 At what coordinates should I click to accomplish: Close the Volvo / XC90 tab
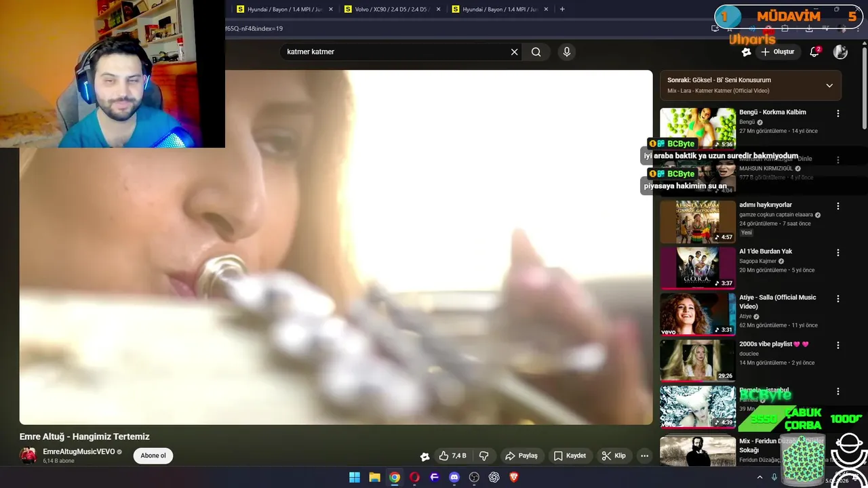[438, 9]
